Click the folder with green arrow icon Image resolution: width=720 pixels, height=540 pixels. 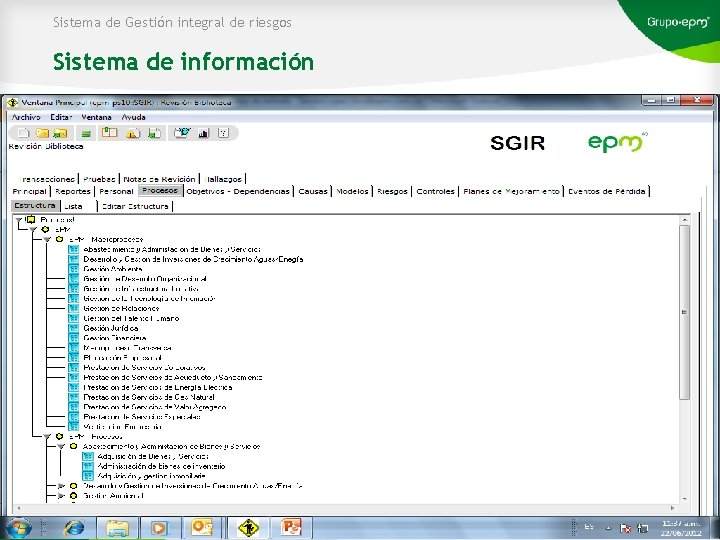(x=60, y=133)
